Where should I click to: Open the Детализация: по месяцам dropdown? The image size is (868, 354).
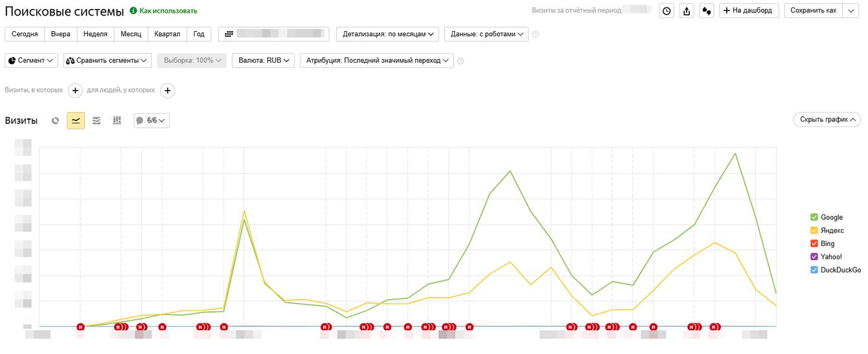(x=387, y=34)
